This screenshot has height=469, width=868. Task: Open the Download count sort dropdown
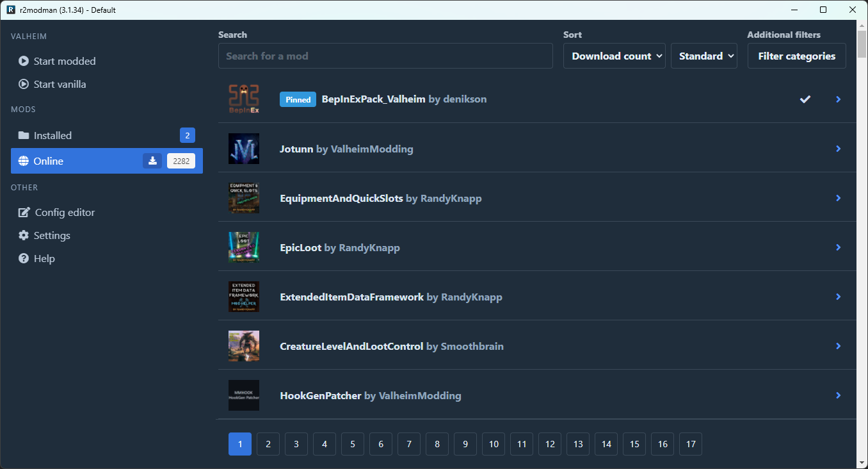[615, 56]
